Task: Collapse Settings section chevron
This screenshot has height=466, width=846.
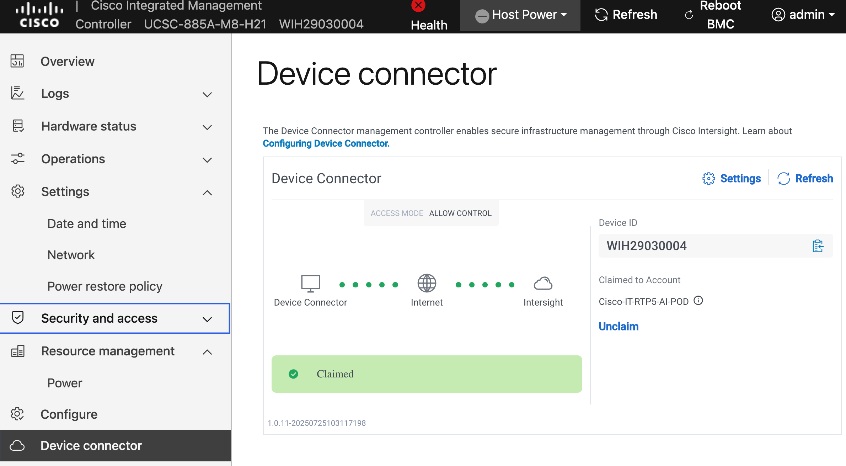Action: (x=207, y=193)
